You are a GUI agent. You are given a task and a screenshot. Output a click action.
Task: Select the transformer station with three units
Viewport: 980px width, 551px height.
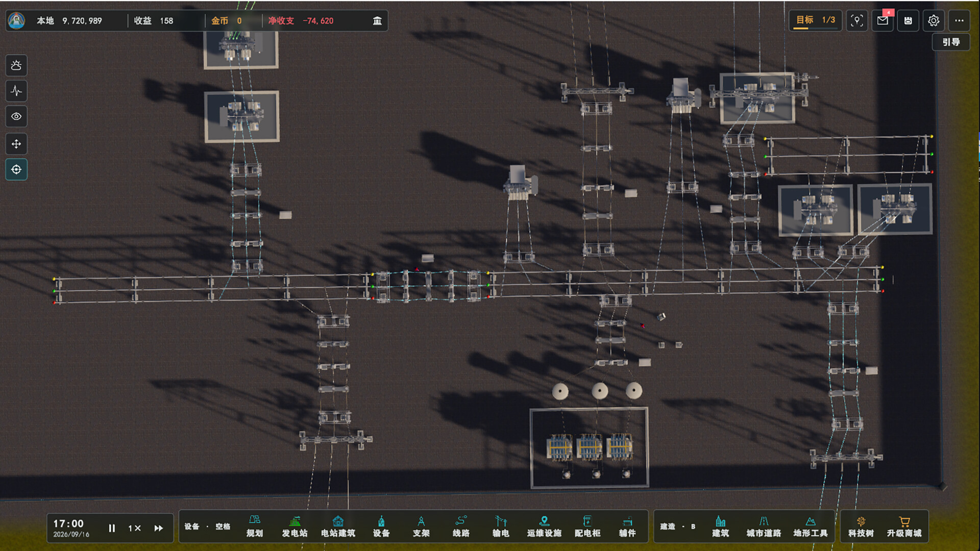pyautogui.click(x=590, y=447)
